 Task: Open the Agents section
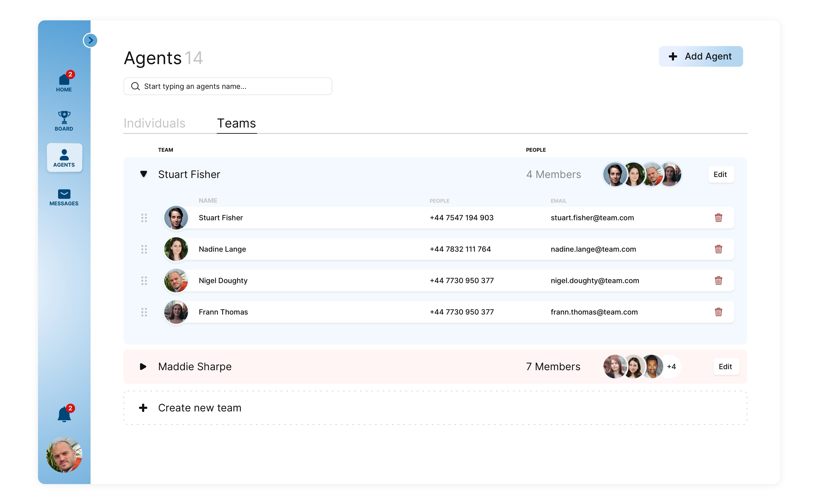tap(64, 157)
